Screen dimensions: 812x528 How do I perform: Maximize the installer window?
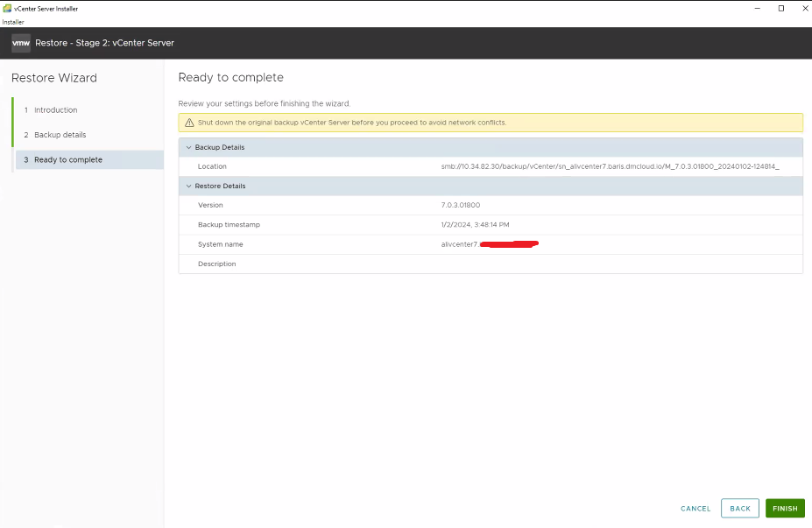tap(780, 9)
